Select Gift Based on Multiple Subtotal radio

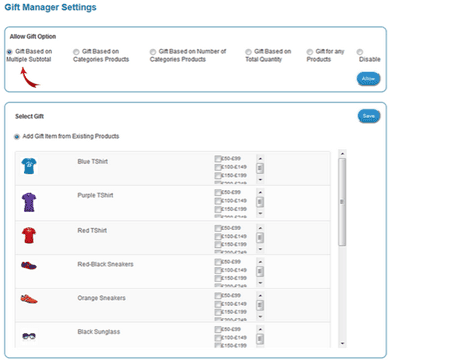point(9,52)
